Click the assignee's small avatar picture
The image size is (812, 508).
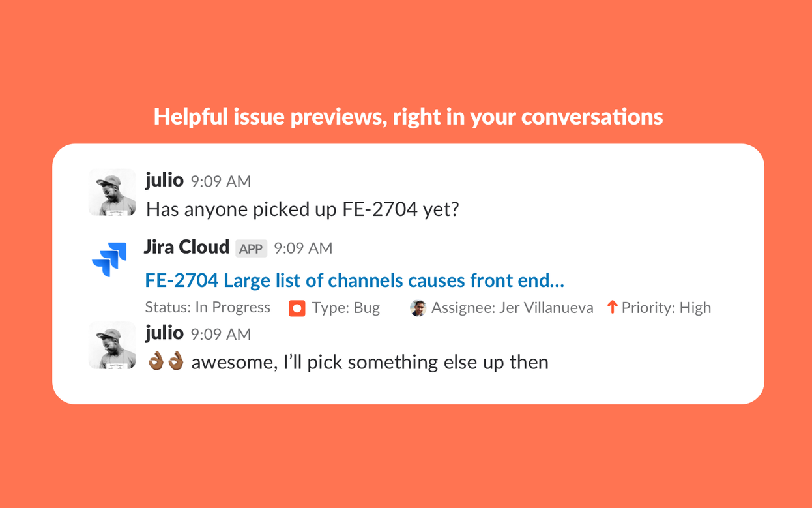point(418,308)
